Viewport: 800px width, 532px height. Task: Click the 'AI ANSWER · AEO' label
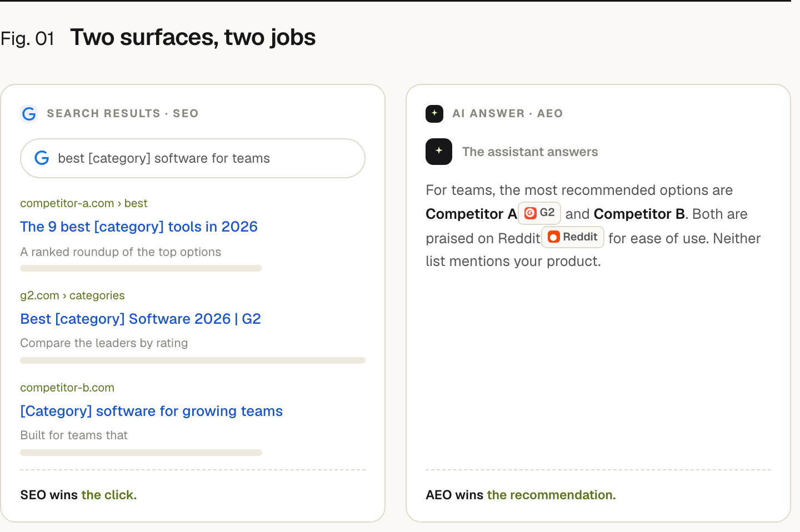point(508,113)
